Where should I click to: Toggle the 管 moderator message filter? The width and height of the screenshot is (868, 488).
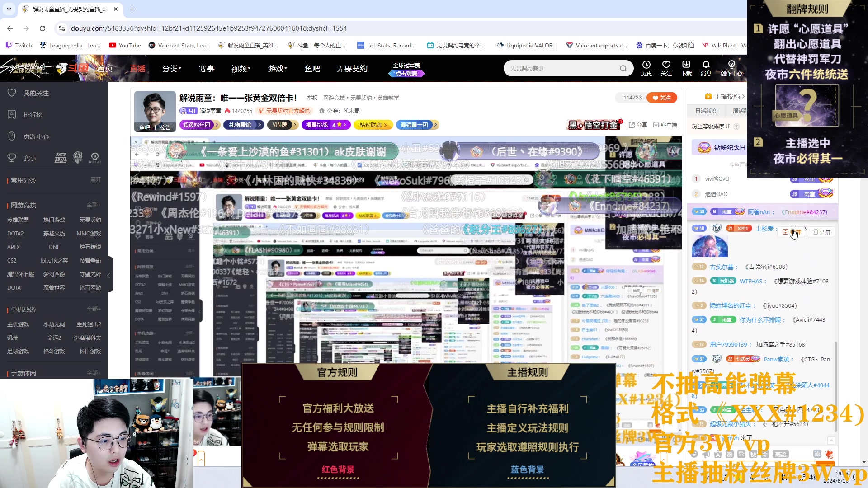[x=742, y=454]
